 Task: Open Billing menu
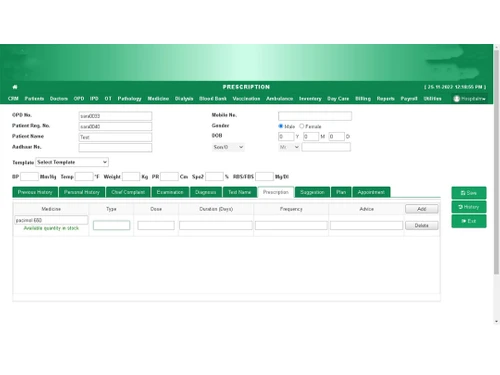click(363, 99)
